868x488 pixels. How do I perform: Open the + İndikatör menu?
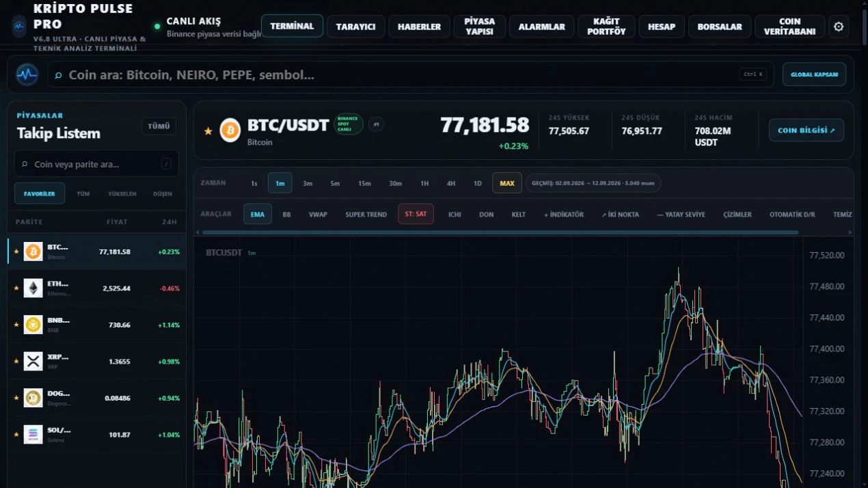[x=564, y=214]
